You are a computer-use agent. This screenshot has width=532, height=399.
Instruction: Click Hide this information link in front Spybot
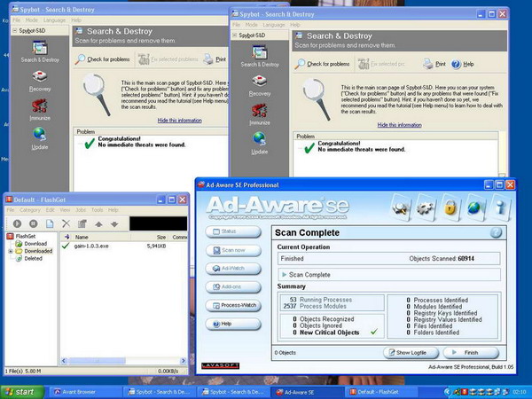(399, 125)
